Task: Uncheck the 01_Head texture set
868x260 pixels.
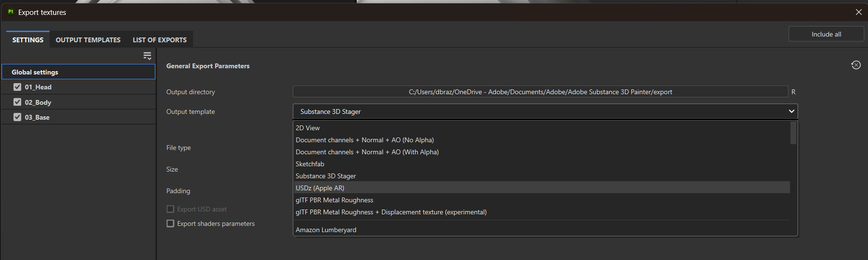Action: [17, 87]
